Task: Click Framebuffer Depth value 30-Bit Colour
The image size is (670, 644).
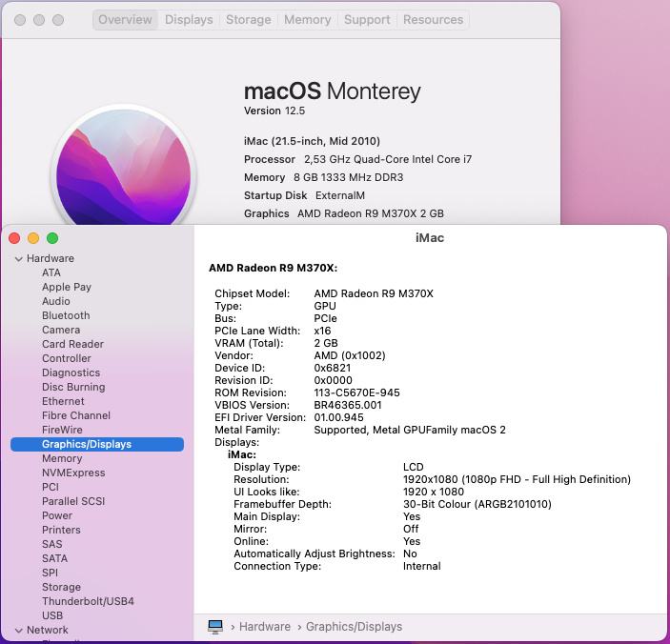Action: [477, 504]
